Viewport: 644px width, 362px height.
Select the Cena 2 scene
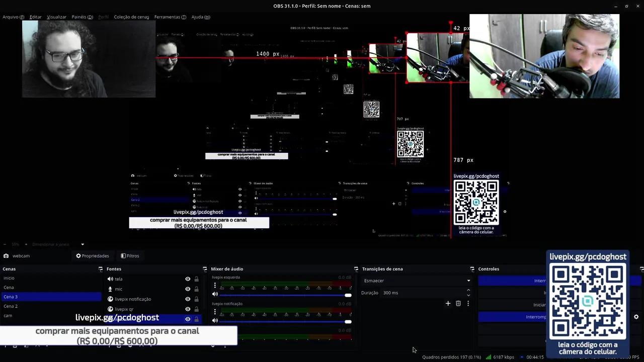pyautogui.click(x=50, y=306)
